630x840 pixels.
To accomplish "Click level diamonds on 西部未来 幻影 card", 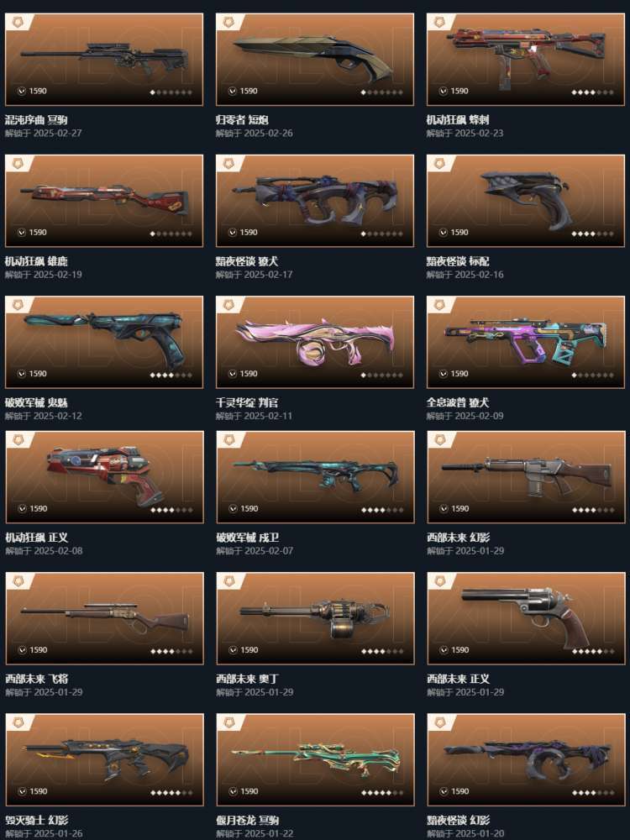I will pyautogui.click(x=592, y=510).
